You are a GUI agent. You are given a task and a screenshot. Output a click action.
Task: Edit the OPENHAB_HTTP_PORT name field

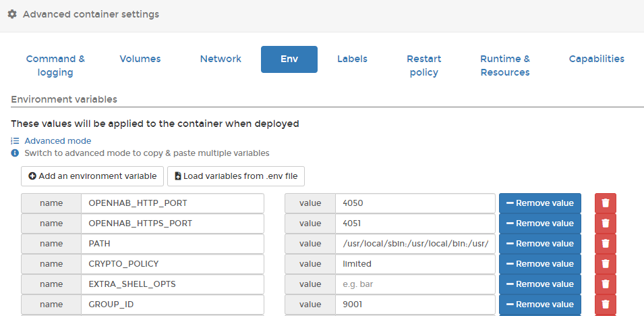coord(173,203)
